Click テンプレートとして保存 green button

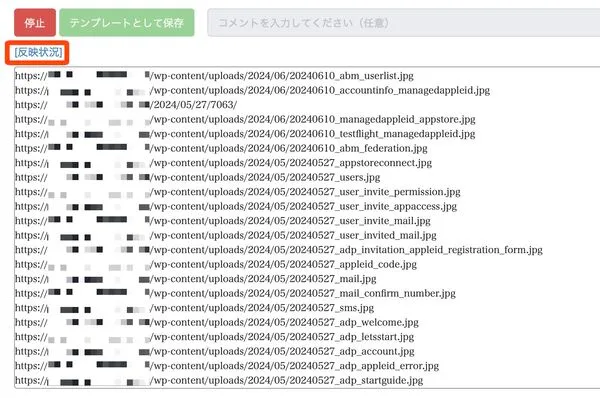pyautogui.click(x=127, y=23)
